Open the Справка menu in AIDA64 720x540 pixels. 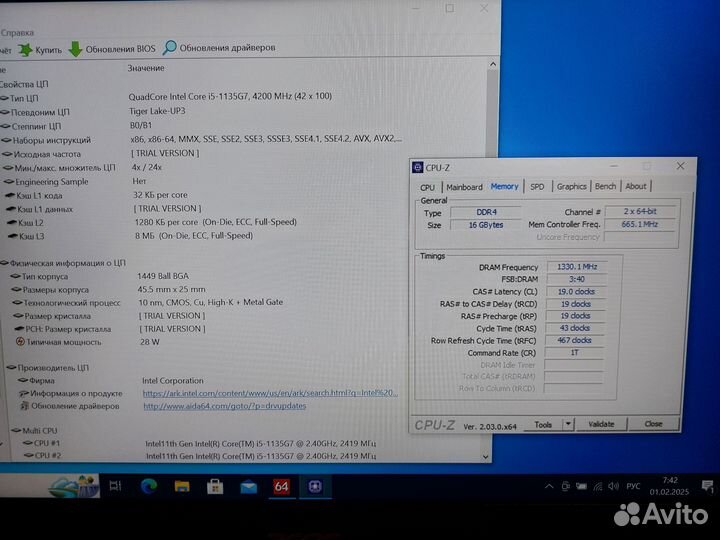pos(17,33)
